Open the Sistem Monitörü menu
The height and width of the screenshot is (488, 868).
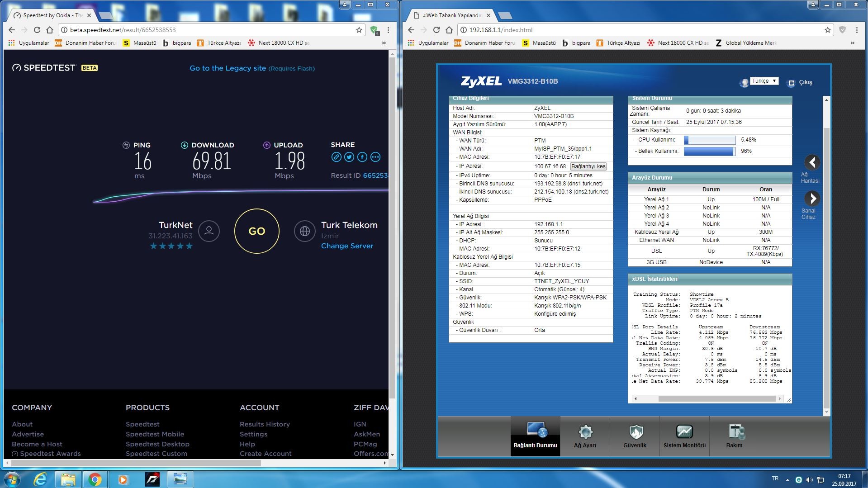click(684, 436)
